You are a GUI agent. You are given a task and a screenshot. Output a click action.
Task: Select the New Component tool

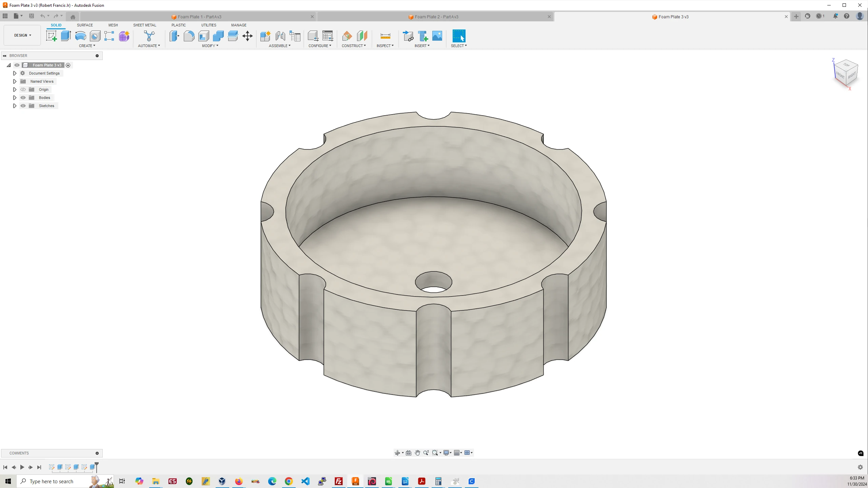point(265,36)
